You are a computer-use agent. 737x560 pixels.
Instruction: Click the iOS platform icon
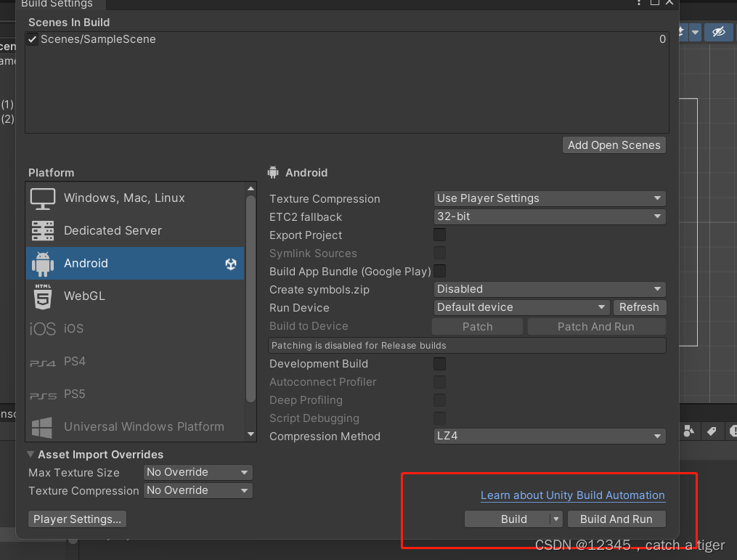[x=43, y=329]
